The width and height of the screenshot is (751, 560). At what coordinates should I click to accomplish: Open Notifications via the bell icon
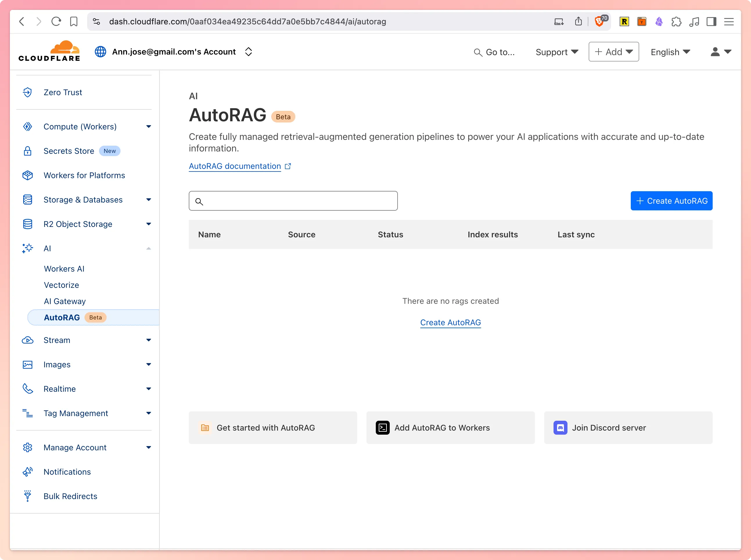click(28, 472)
